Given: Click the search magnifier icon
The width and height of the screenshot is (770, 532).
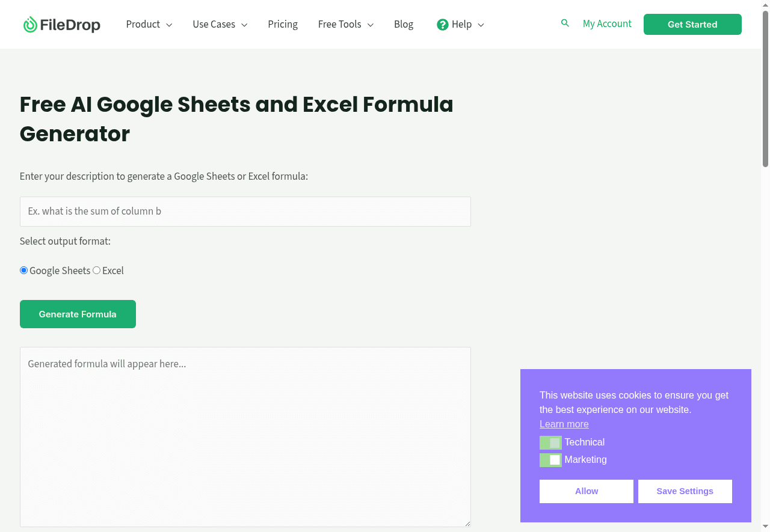Looking at the screenshot, I should click(x=565, y=23).
